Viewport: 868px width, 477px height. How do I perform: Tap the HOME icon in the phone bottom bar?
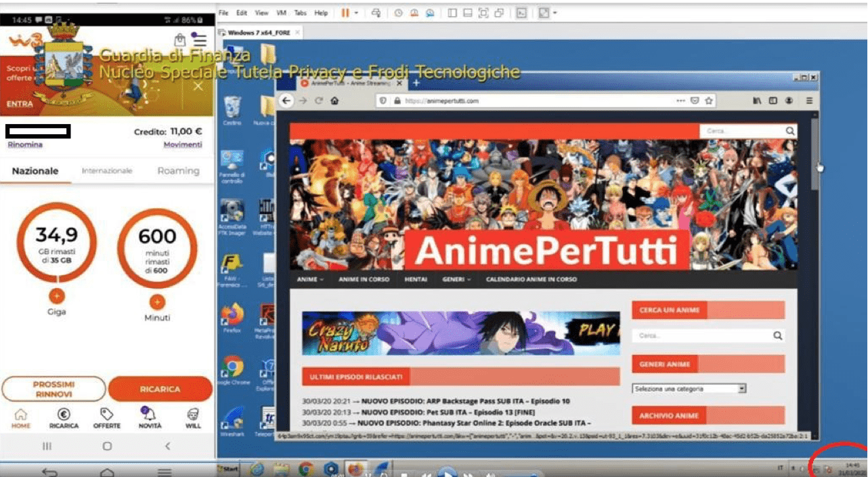(21, 414)
